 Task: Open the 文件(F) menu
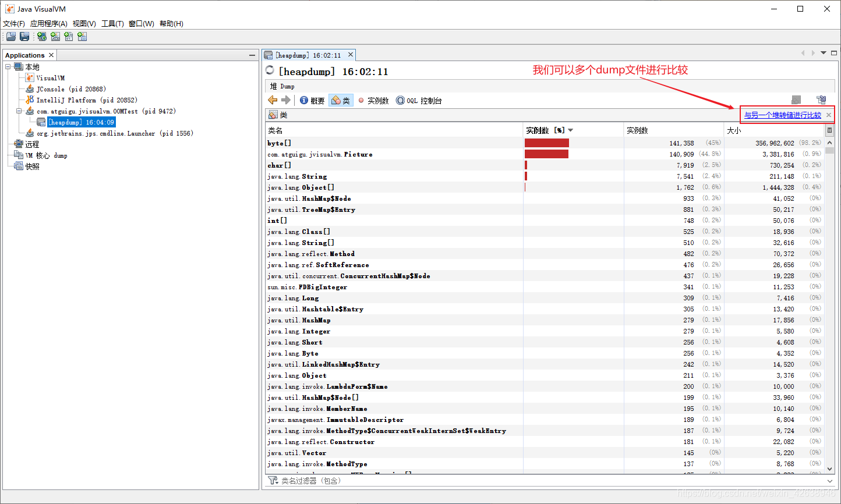click(14, 23)
